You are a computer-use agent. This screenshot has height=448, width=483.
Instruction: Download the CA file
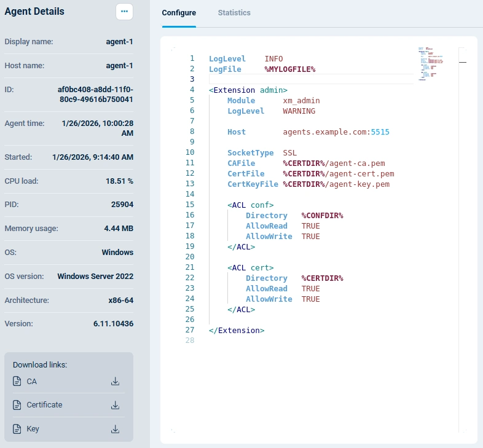(x=115, y=382)
